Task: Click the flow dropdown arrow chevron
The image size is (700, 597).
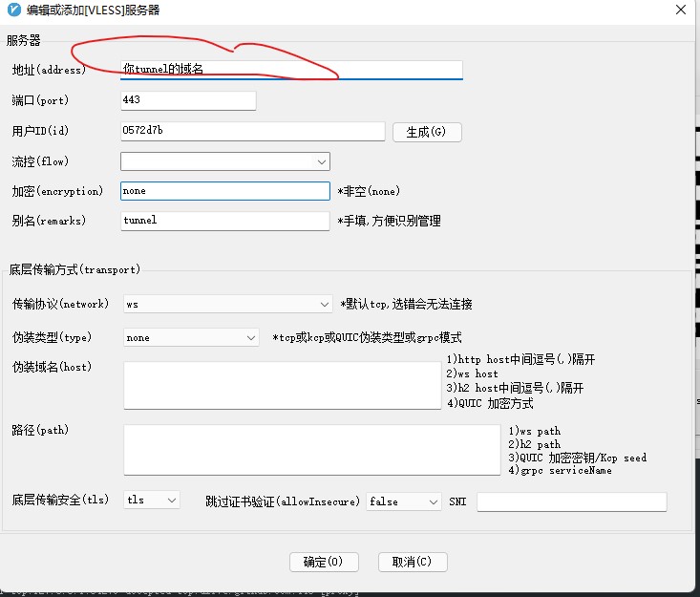Action: (322, 161)
